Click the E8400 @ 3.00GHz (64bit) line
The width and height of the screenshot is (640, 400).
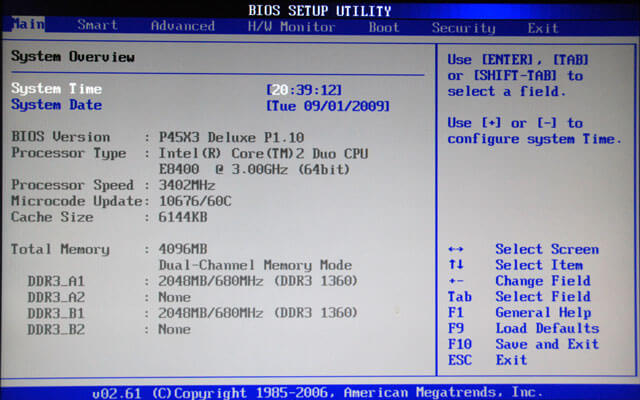tap(254, 169)
